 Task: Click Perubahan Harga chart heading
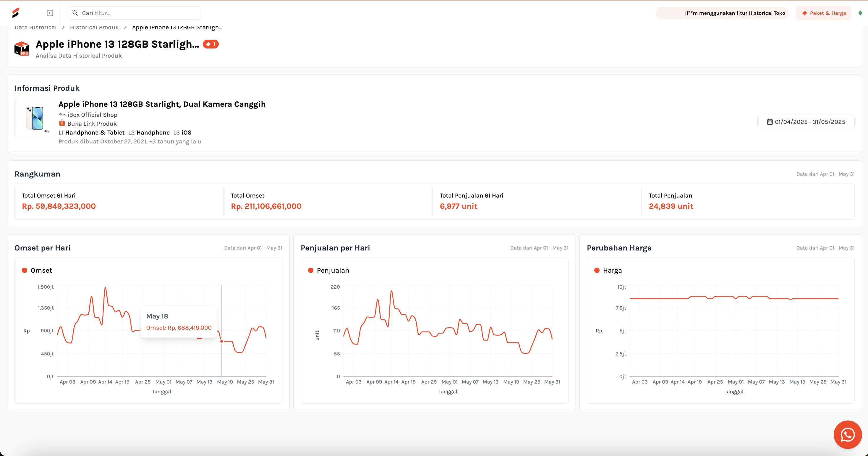click(x=619, y=248)
